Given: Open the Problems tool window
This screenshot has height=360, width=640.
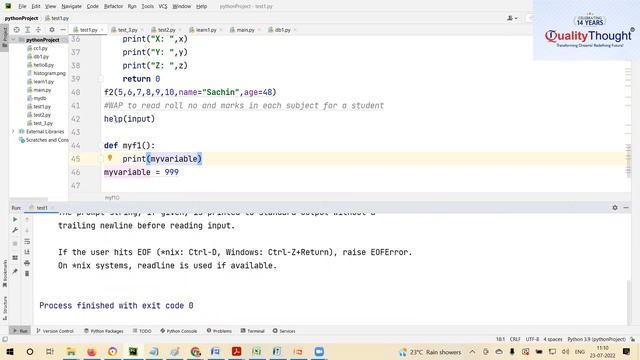Looking at the screenshot, I should coord(219,331).
